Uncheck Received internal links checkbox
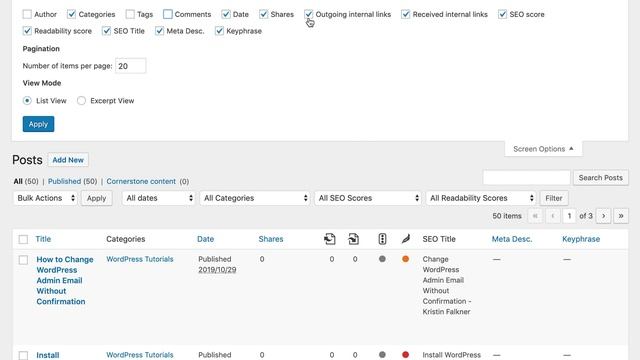The height and width of the screenshot is (360, 640). (405, 14)
